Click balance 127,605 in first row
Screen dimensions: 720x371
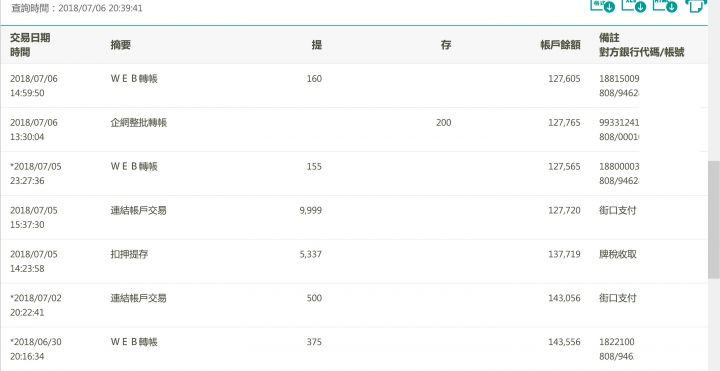(564, 79)
